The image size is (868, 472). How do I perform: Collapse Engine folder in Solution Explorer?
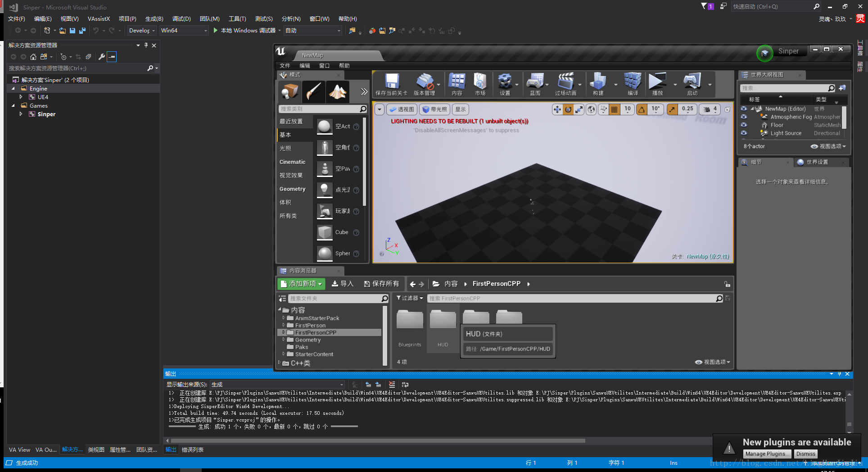[x=13, y=89]
